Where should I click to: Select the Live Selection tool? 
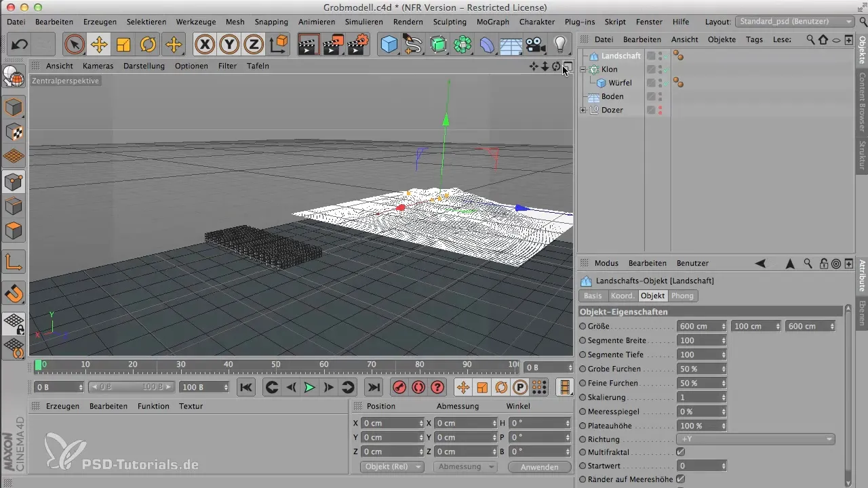(x=74, y=45)
